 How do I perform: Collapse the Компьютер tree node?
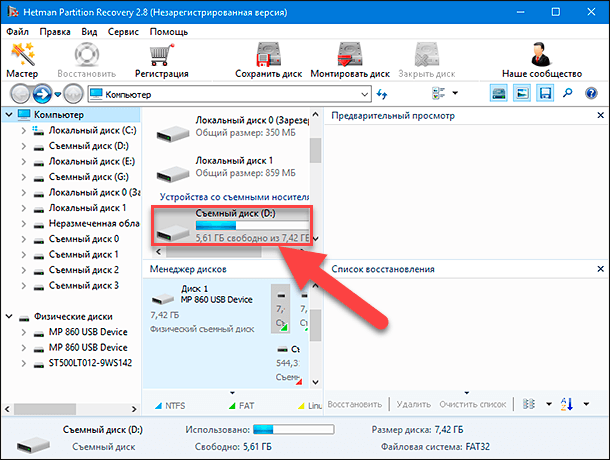9,115
